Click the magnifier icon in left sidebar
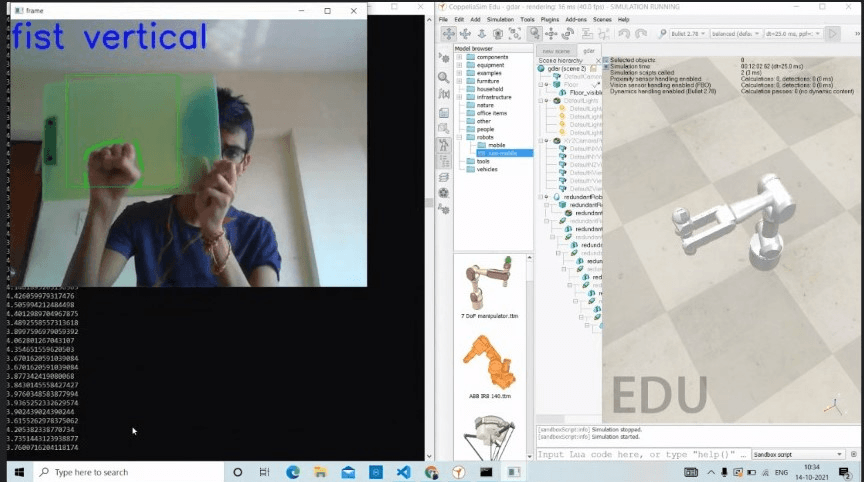Image resolution: width=864 pixels, height=482 pixels. pos(444,78)
